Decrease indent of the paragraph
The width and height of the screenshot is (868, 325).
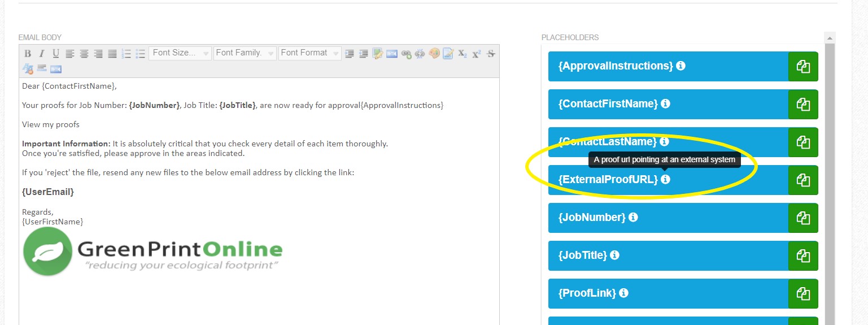pos(364,54)
